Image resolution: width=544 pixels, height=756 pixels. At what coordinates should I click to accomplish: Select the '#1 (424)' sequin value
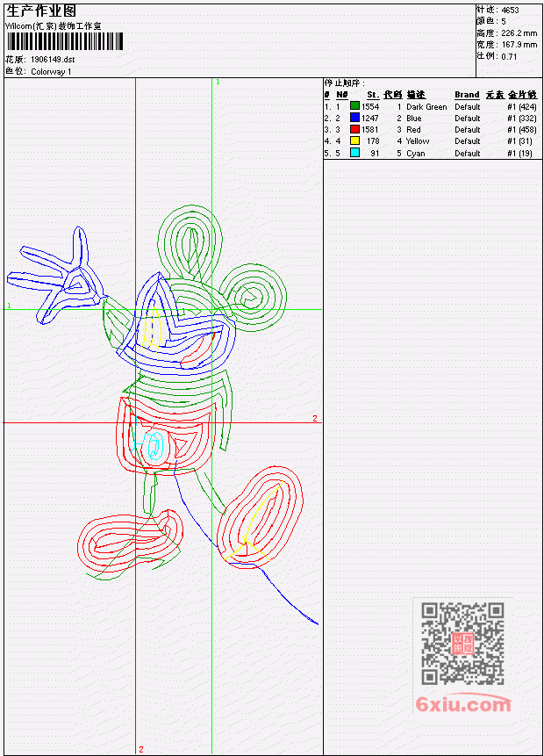click(522, 106)
